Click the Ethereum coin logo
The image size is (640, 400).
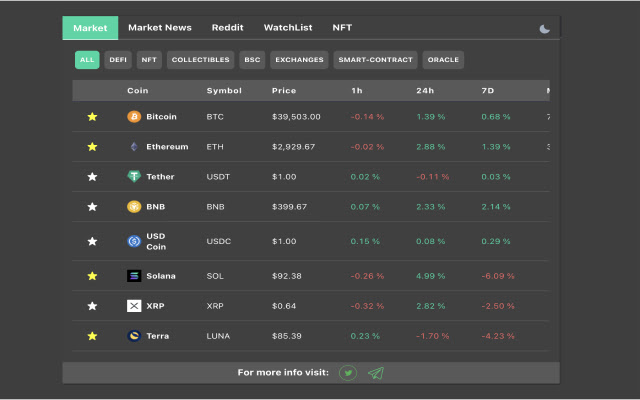pyautogui.click(x=134, y=147)
